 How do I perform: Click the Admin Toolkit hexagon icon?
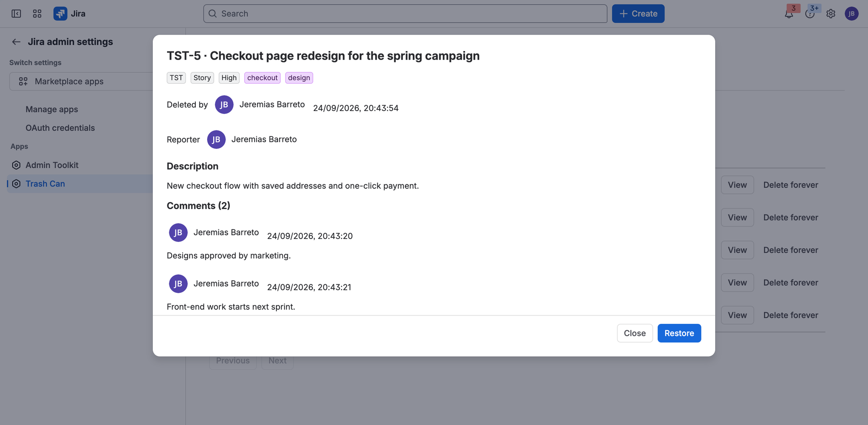pyautogui.click(x=16, y=165)
